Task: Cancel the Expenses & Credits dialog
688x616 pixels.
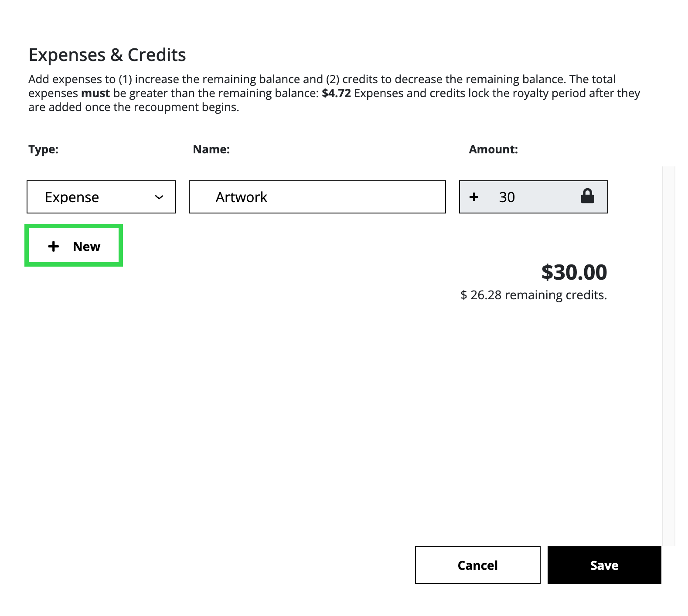Action: tap(477, 565)
